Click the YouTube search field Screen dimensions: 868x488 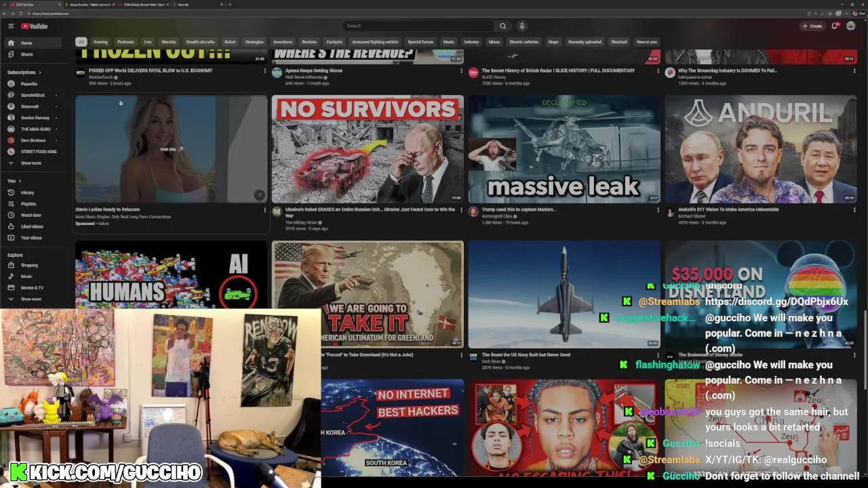(x=418, y=26)
